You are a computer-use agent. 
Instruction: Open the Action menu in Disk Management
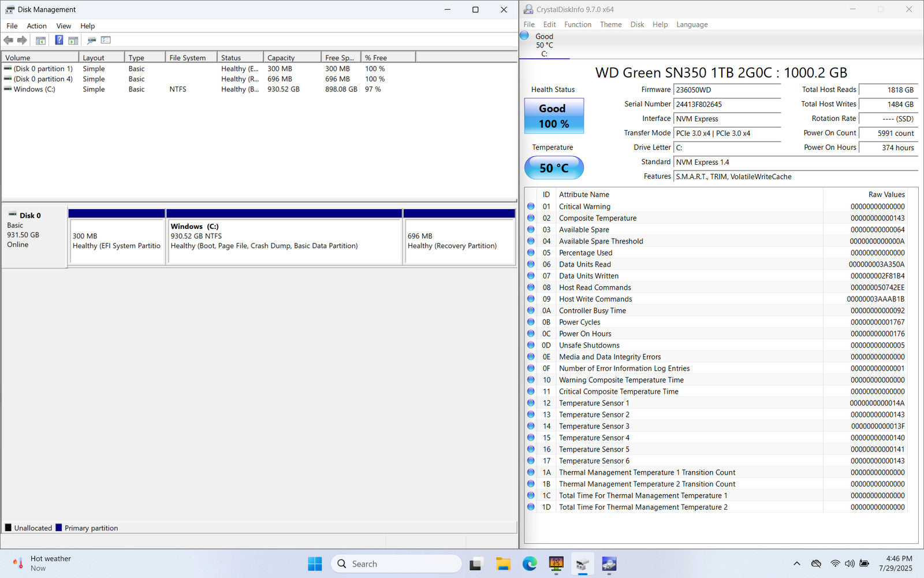tap(36, 26)
